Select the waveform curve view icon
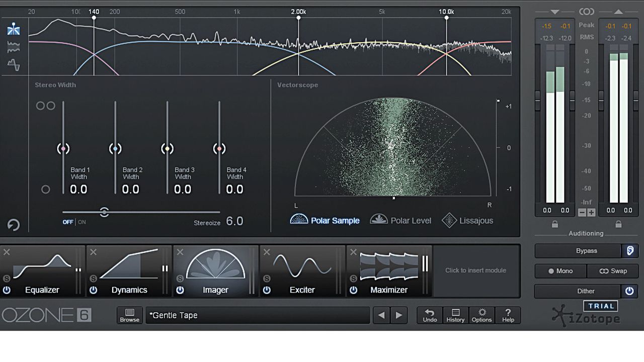The height and width of the screenshot is (362, 644). (14, 64)
